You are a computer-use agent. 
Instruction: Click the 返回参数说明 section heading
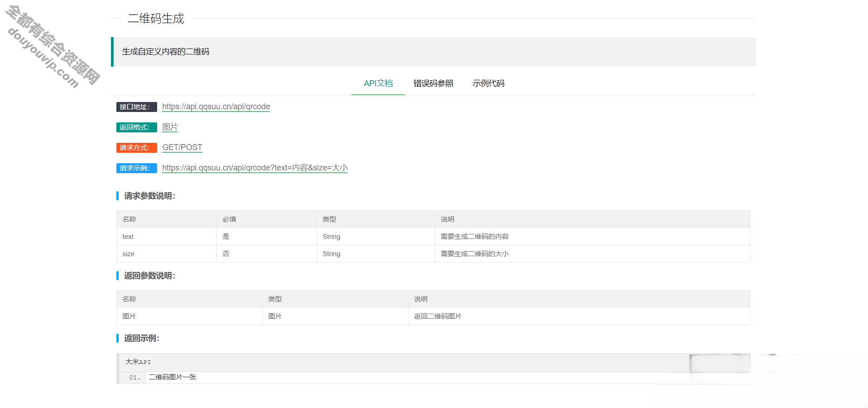pyautogui.click(x=149, y=276)
